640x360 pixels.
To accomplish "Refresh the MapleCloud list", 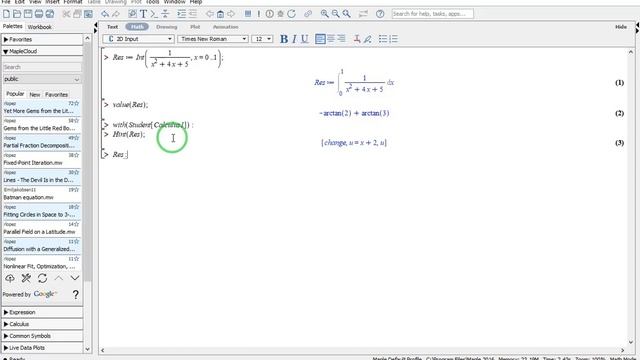I will [x=42, y=278].
